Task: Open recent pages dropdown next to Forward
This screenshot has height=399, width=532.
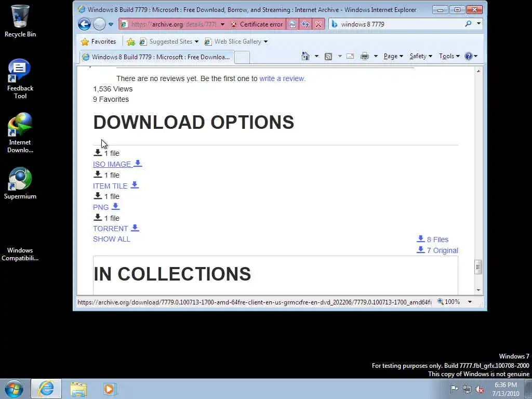Action: click(111, 24)
